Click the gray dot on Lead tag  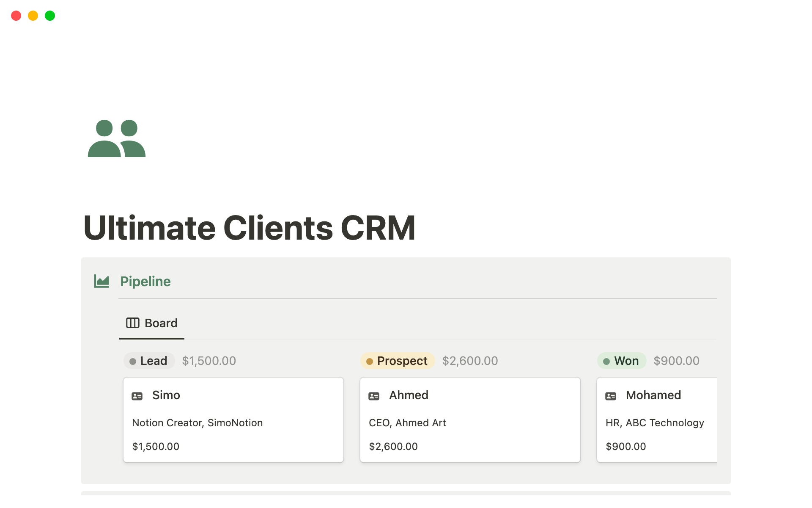(133, 361)
